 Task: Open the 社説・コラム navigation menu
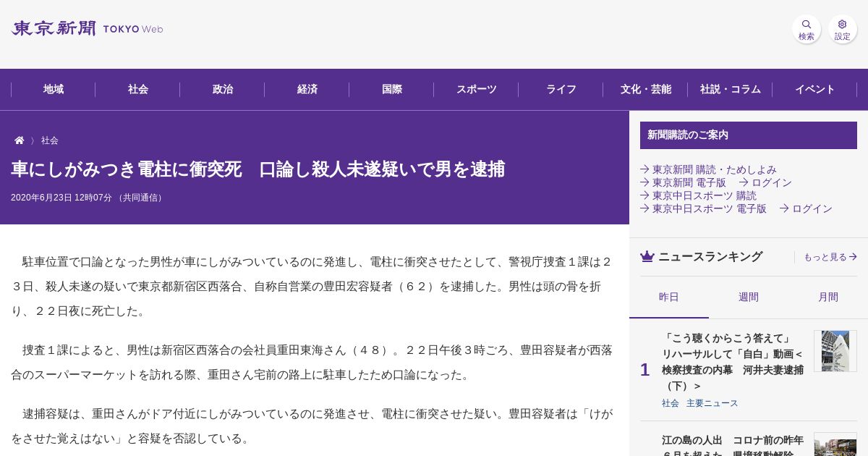pos(730,90)
